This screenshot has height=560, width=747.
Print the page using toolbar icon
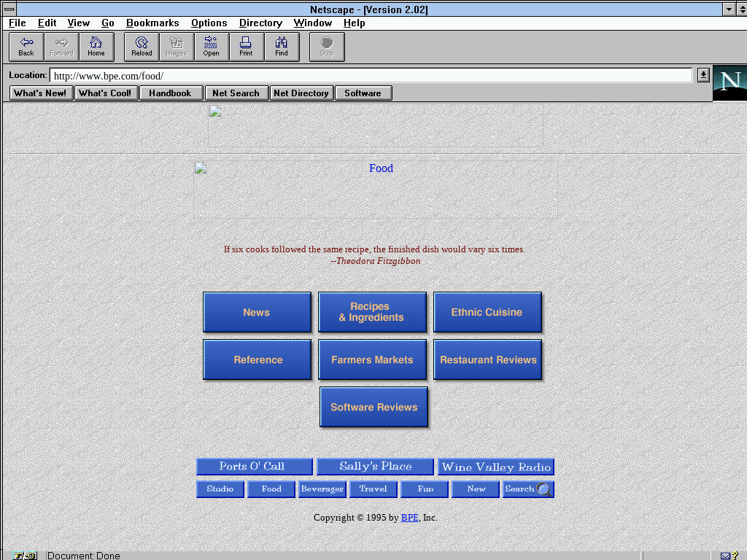(246, 47)
